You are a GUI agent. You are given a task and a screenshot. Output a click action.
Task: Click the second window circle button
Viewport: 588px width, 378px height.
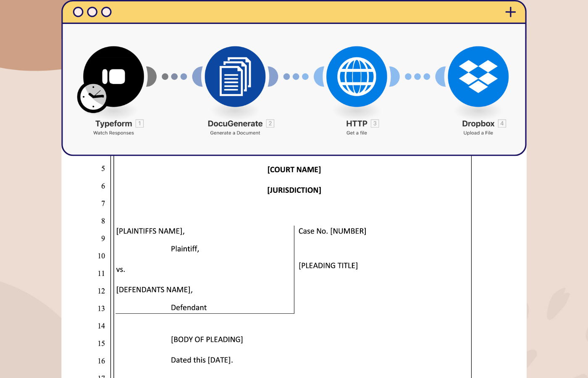point(92,12)
